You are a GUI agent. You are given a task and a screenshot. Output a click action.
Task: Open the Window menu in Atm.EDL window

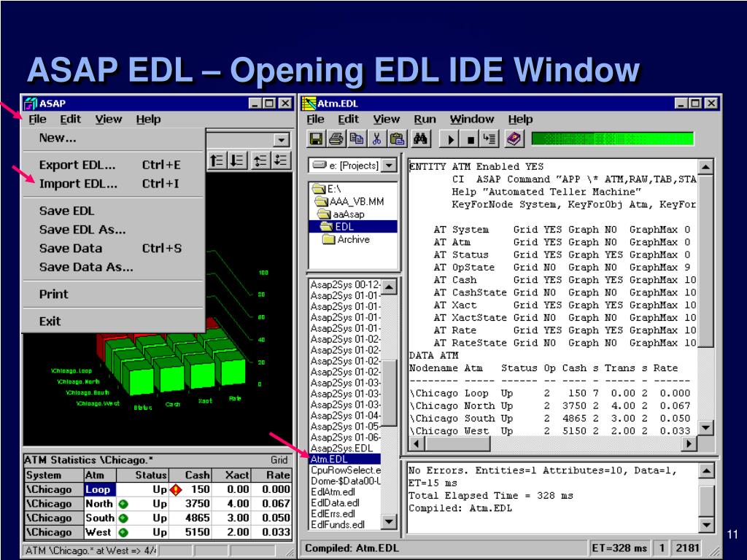click(472, 120)
